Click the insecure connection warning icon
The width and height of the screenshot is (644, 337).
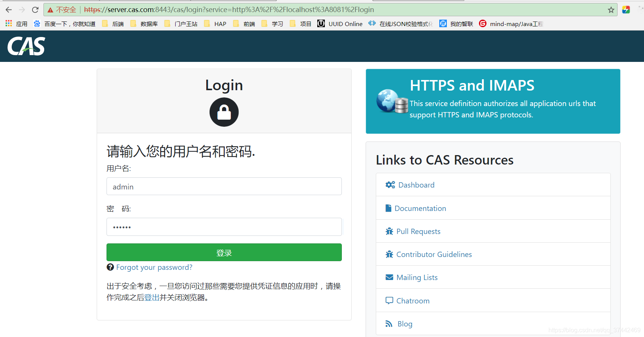(x=50, y=10)
